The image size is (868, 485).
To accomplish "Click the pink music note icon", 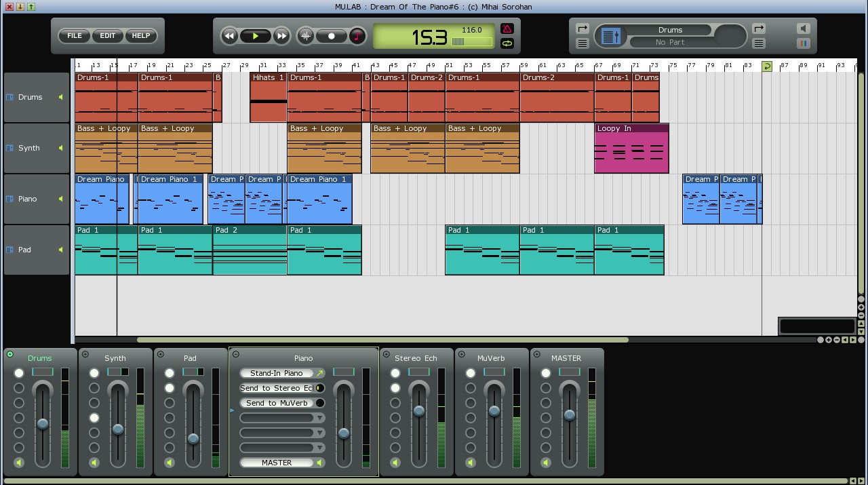I will pos(357,36).
